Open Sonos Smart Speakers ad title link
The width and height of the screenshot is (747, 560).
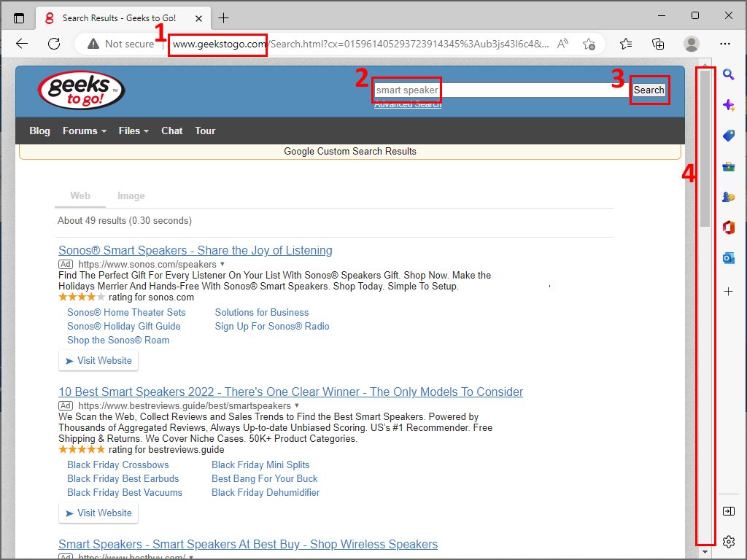click(196, 251)
